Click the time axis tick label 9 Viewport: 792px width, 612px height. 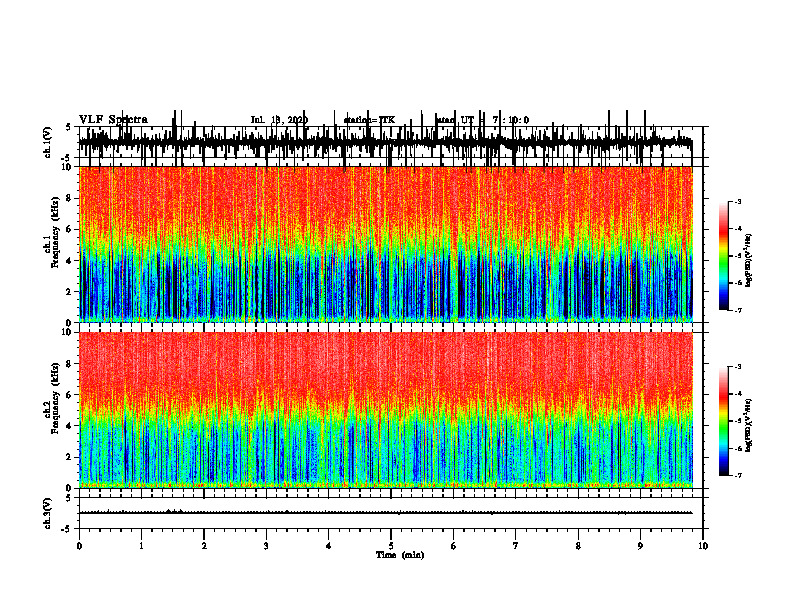(640, 546)
